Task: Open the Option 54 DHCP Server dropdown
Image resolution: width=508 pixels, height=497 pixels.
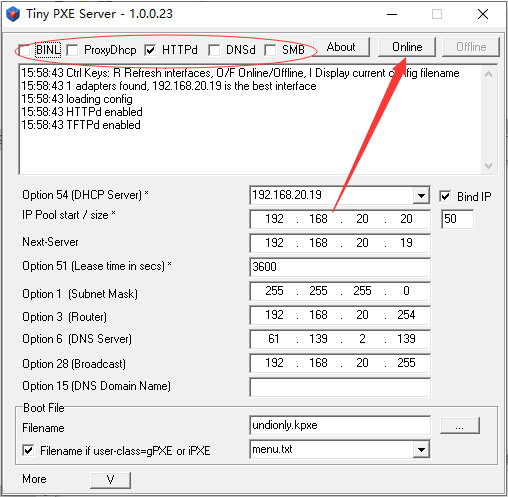Action: [x=421, y=196]
